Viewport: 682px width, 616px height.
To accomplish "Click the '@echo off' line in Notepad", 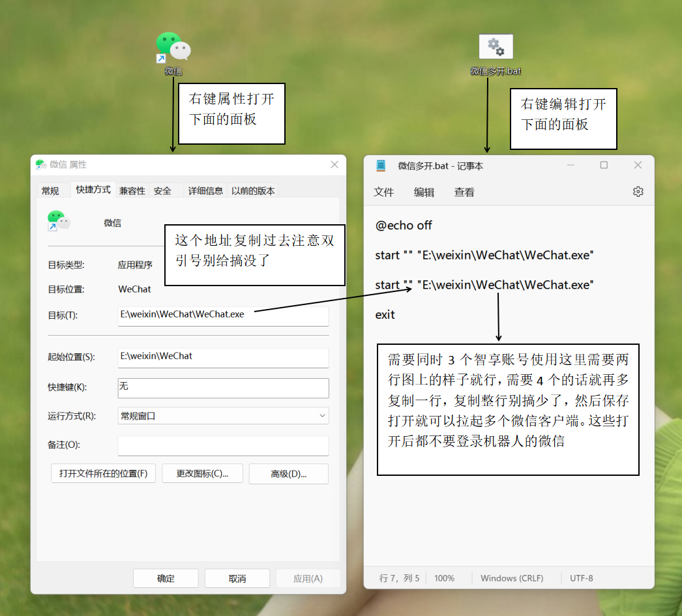I will pos(404,225).
